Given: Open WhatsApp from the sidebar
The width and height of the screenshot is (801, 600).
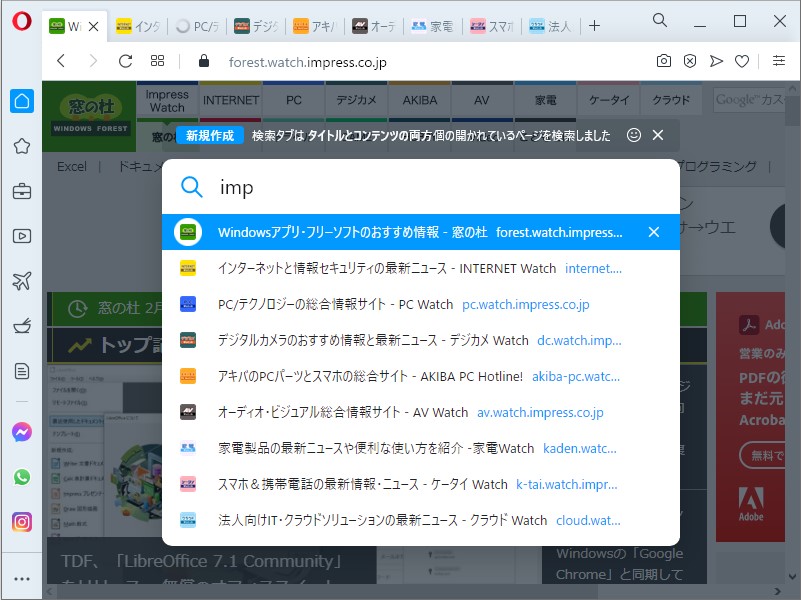Looking at the screenshot, I should (21, 477).
